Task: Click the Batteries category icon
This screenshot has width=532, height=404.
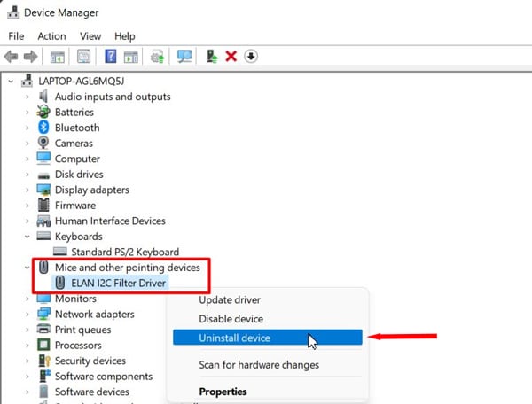Action: pos(43,112)
